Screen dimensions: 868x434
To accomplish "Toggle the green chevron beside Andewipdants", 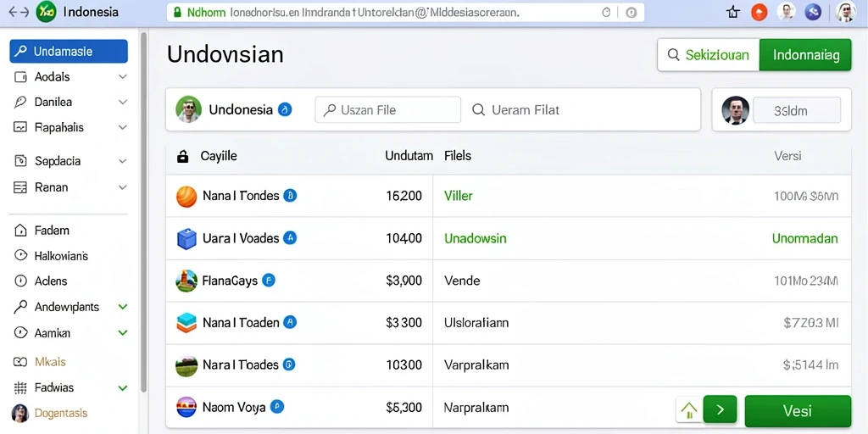I will click(123, 307).
